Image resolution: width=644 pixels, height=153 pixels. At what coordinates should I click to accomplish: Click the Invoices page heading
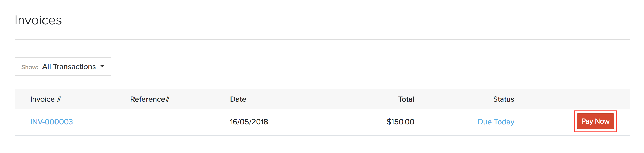pos(38,20)
